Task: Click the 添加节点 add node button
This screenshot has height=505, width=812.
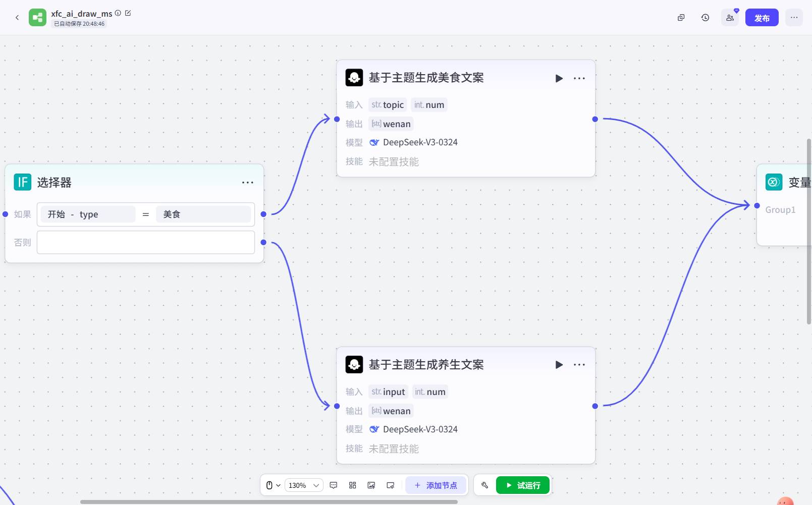Action: tap(436, 485)
